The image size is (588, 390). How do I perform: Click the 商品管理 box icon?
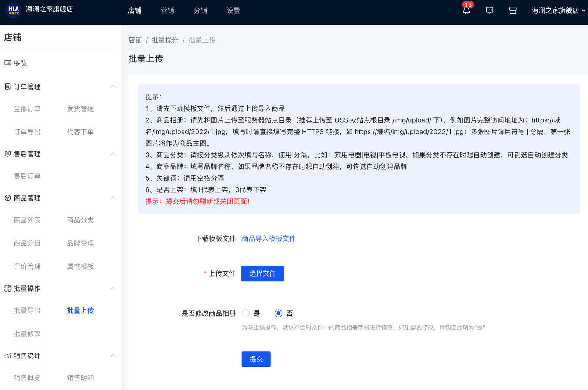pos(8,198)
